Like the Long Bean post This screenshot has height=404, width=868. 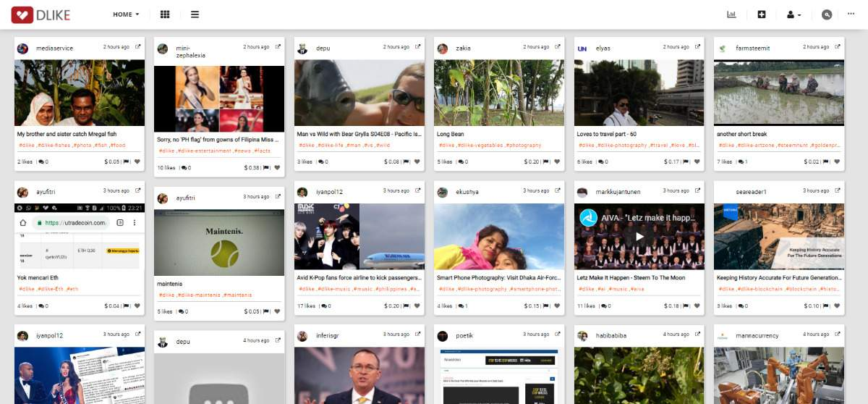point(557,162)
